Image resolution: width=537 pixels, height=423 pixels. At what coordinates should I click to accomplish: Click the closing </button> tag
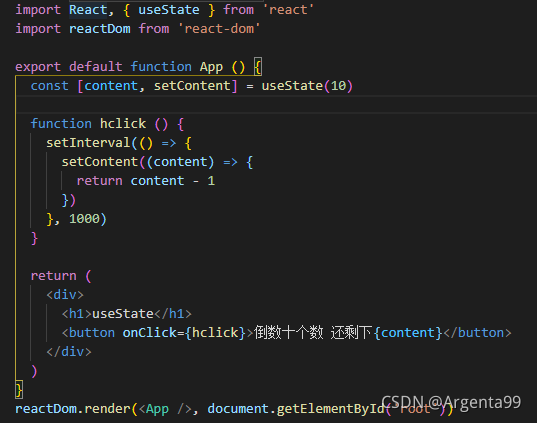point(477,333)
